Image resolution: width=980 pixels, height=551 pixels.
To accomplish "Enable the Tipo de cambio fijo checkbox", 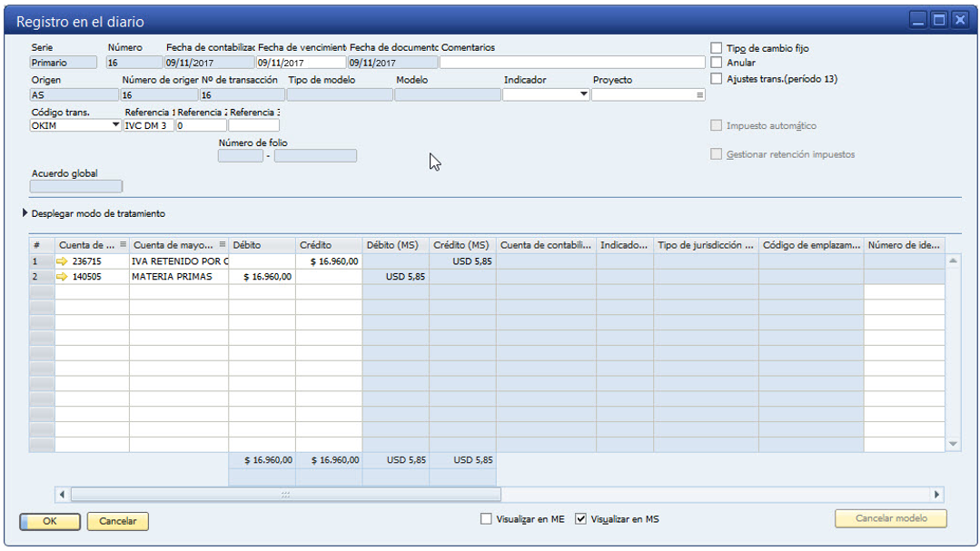I will [x=717, y=48].
